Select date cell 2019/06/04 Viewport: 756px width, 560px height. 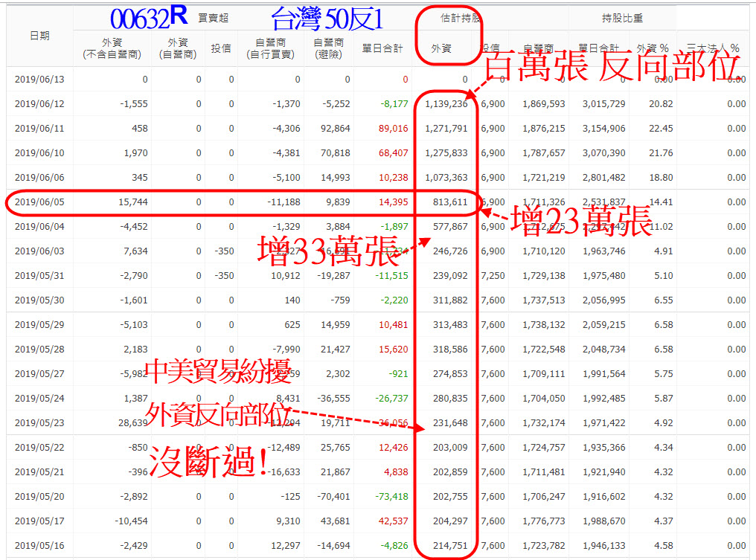(x=39, y=227)
